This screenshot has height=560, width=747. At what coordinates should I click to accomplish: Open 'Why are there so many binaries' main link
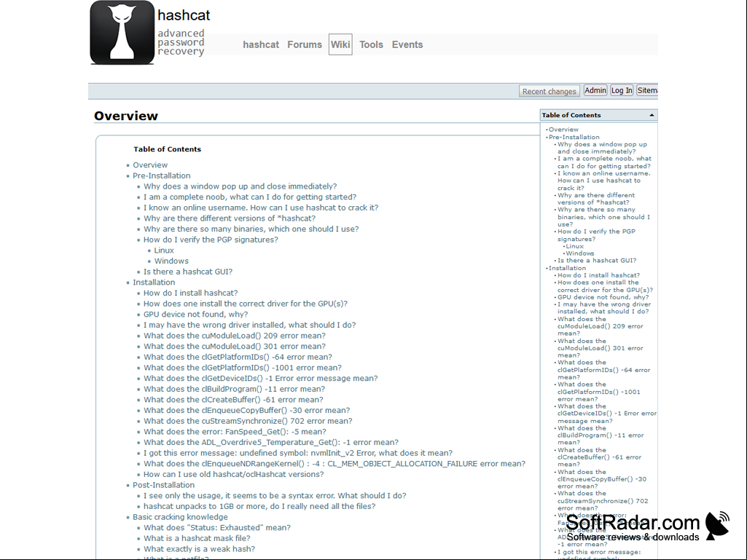(251, 229)
